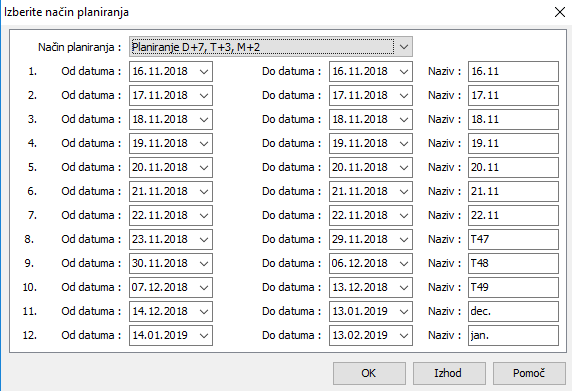Expand Od datuma dropdown showing 30.11.2018
This screenshot has height=391, width=572.
204,263
